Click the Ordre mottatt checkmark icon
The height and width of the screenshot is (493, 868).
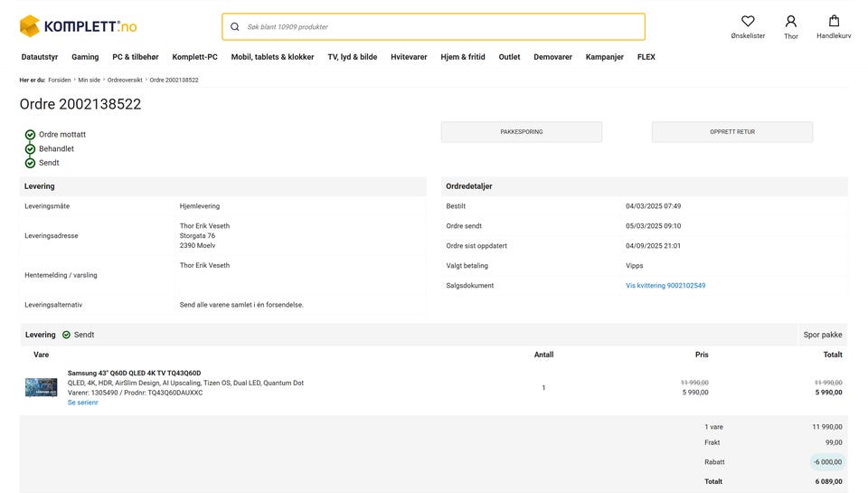click(30, 135)
